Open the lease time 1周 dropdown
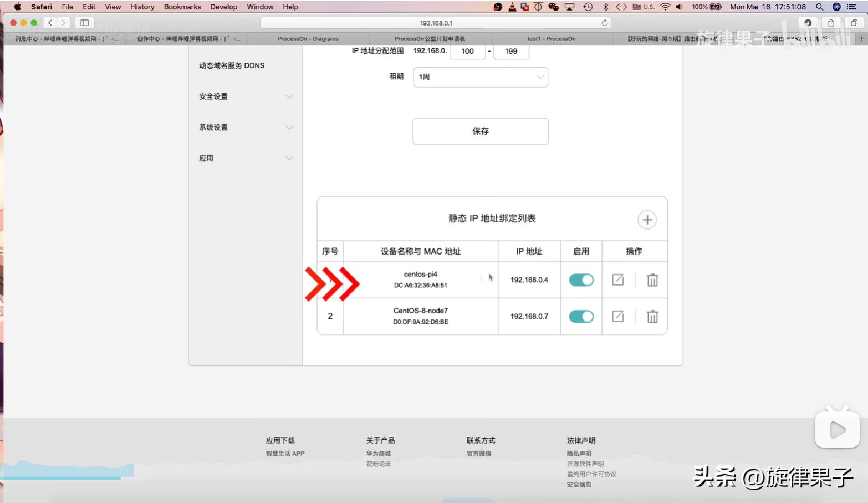 pos(480,77)
